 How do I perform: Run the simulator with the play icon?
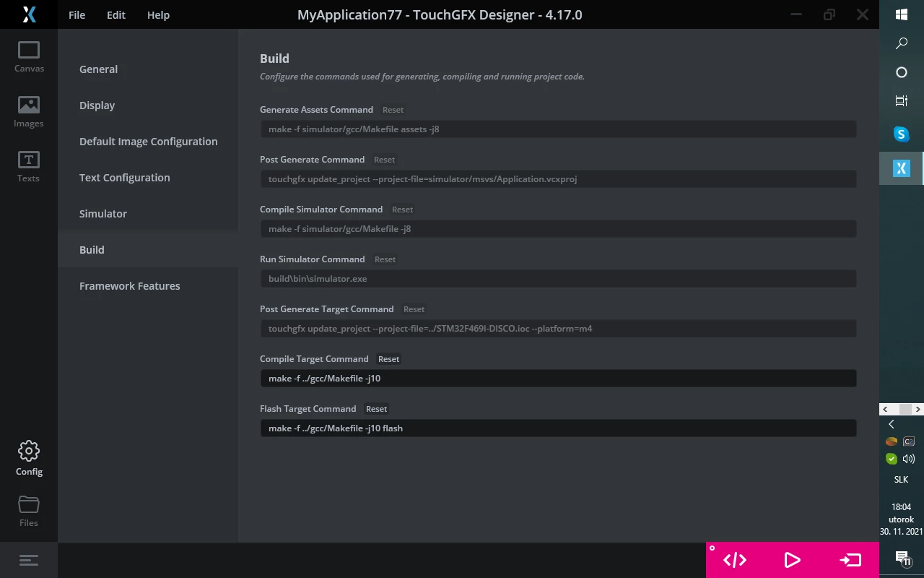click(792, 560)
